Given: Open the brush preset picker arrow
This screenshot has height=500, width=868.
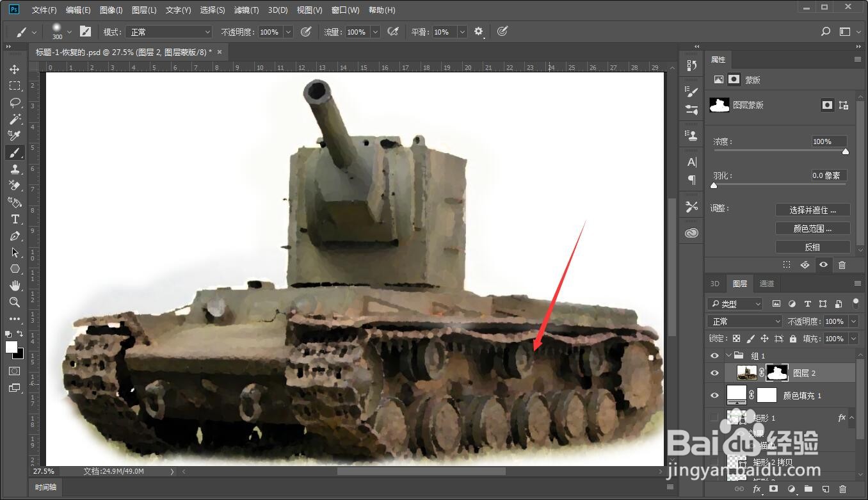Looking at the screenshot, I should (x=69, y=31).
